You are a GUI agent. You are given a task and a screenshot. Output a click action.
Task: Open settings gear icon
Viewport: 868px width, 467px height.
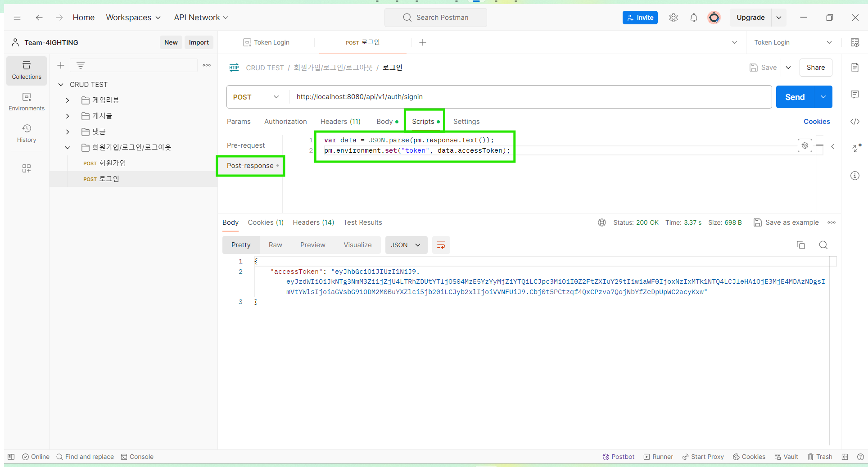coord(673,18)
